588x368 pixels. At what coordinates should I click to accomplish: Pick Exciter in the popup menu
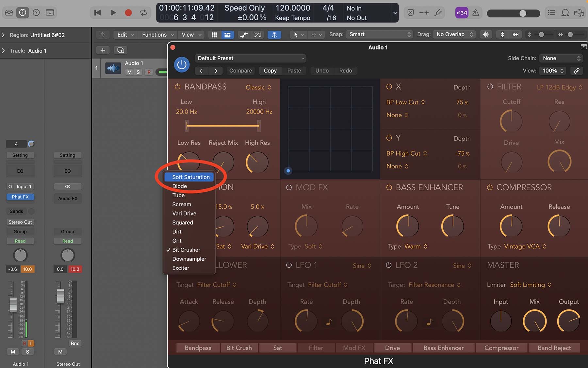click(x=189, y=268)
